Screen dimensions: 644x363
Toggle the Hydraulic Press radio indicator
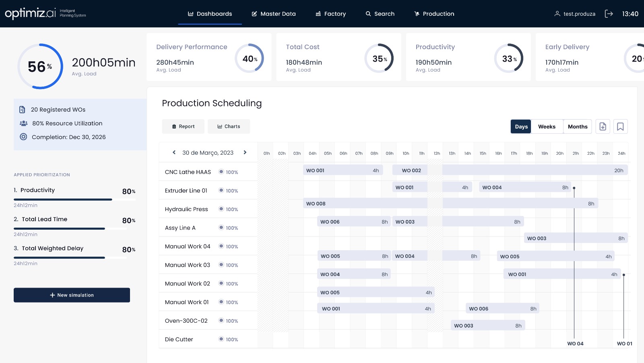[221, 209]
